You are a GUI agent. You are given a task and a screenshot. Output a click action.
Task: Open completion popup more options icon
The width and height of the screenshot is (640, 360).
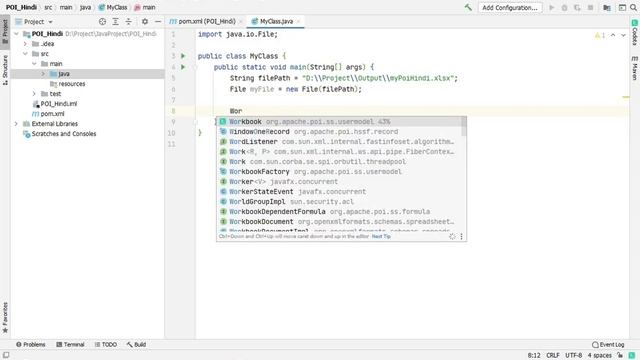[x=461, y=236]
